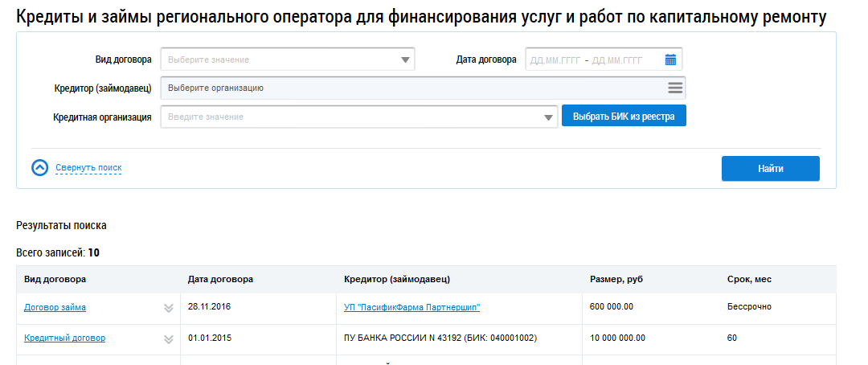
Task: Click the Дата договора column header
Action: click(220, 279)
